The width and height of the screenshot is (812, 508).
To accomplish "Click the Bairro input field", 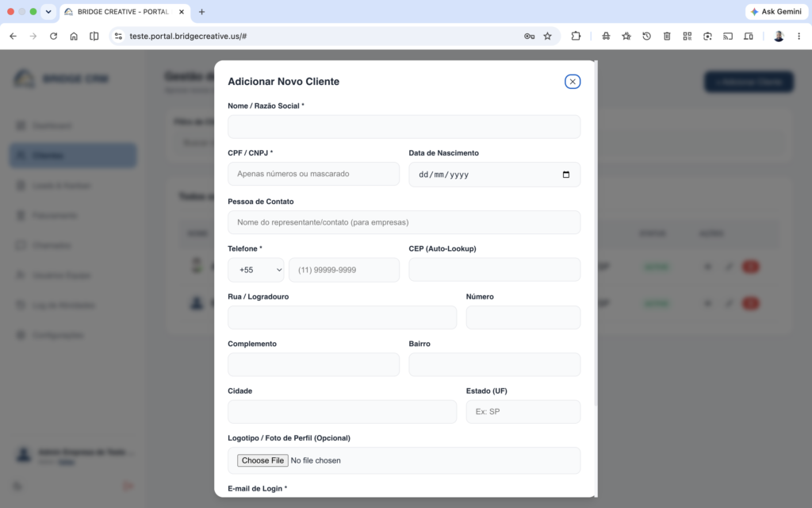I will 495,364.
